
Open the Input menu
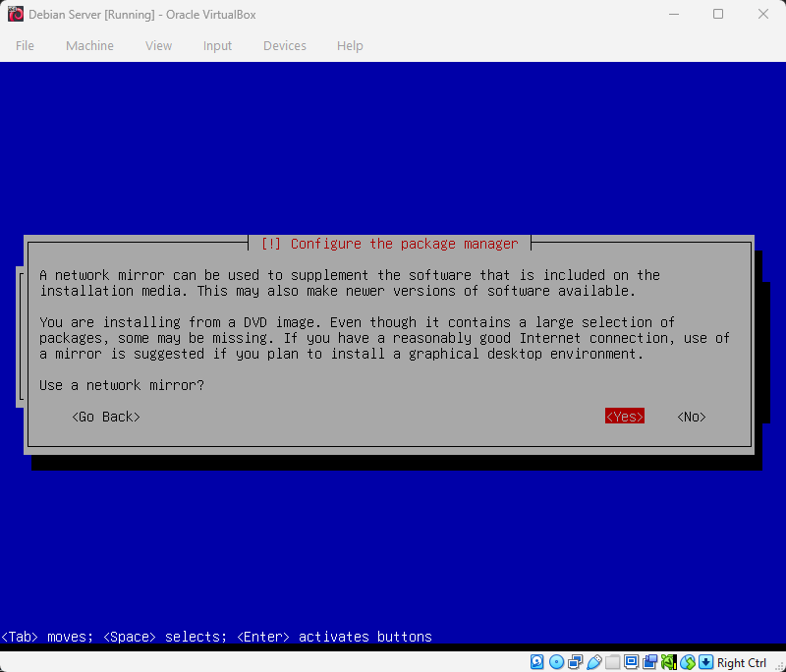pyautogui.click(x=217, y=45)
